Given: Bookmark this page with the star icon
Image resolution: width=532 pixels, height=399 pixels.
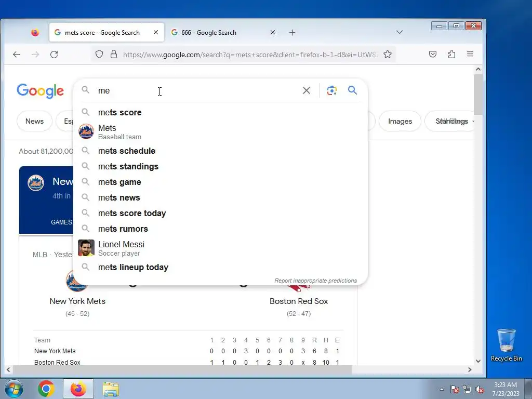Looking at the screenshot, I should [x=388, y=54].
